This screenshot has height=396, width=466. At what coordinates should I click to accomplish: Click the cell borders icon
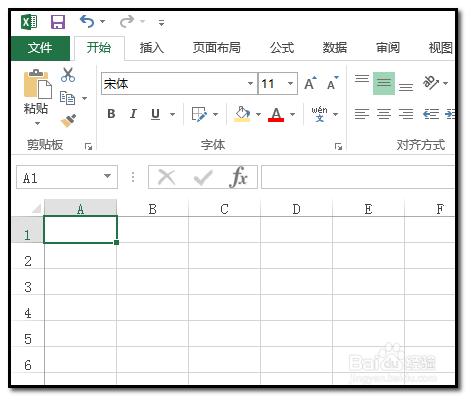pos(199,114)
